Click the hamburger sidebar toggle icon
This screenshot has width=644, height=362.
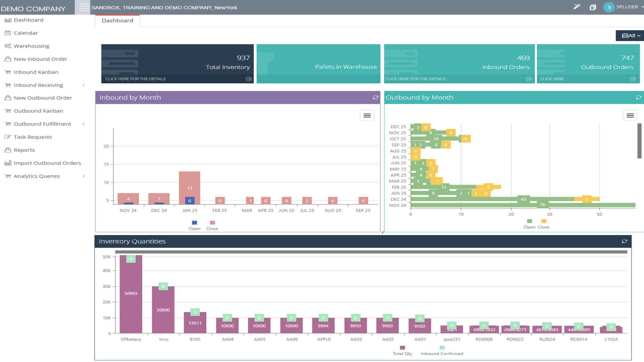pos(84,7)
